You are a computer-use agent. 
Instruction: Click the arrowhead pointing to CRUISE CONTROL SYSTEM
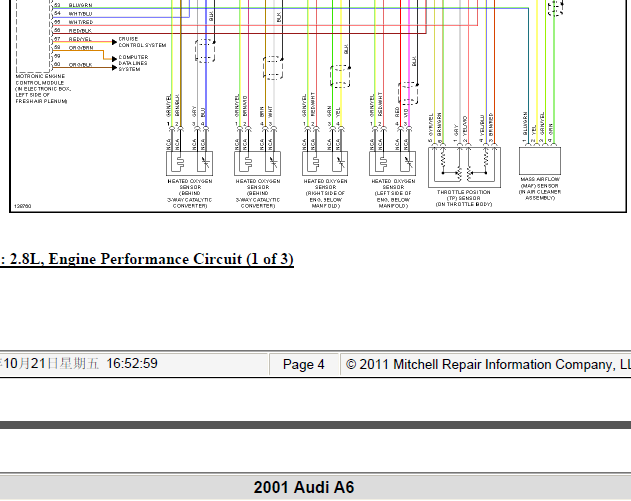click(x=114, y=42)
